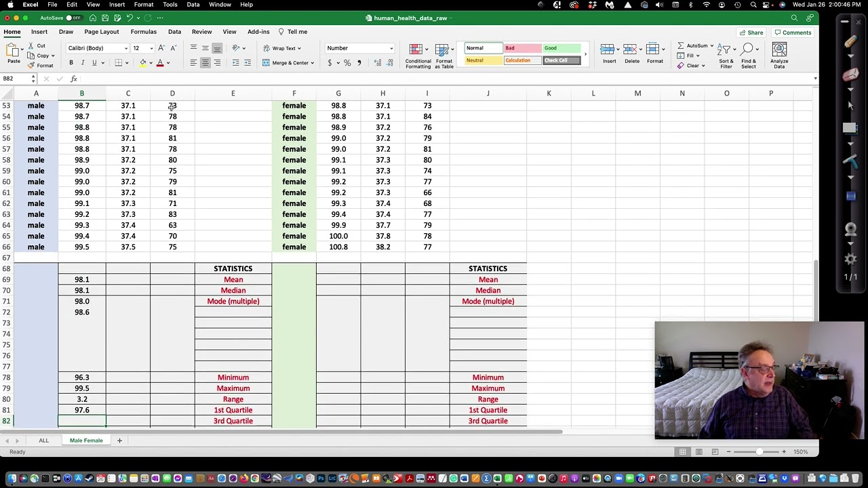Decrease font size with smaller A icon
868x488 pixels.
pos(173,48)
